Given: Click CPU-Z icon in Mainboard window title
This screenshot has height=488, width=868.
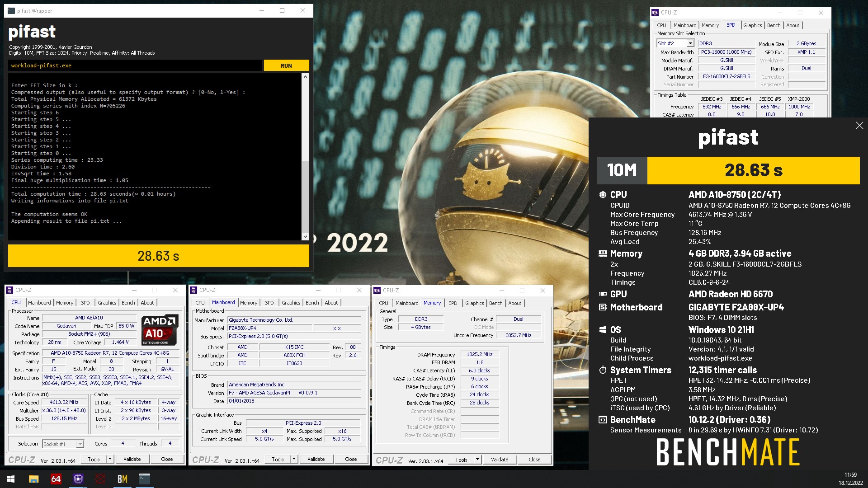Looking at the screenshot, I should pyautogui.click(x=193, y=290).
